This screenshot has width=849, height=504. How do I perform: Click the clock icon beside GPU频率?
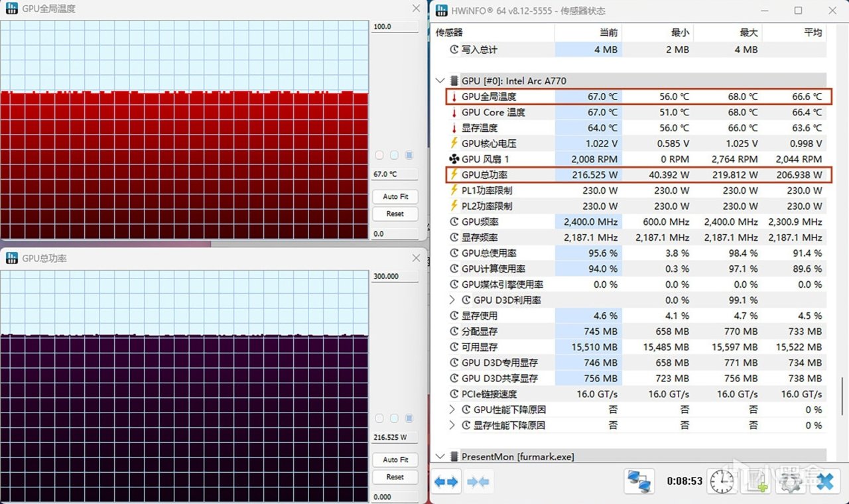454,221
